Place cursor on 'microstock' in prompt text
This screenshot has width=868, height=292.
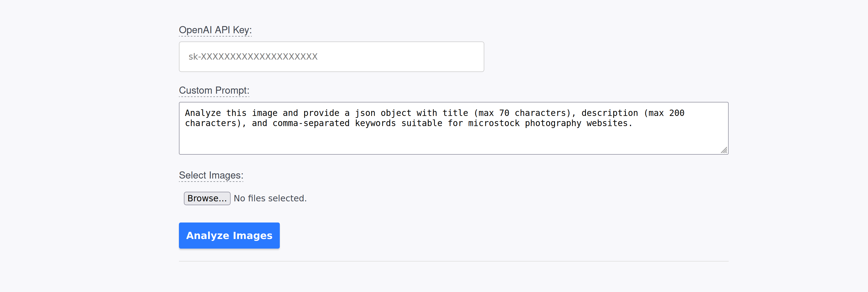point(494,123)
